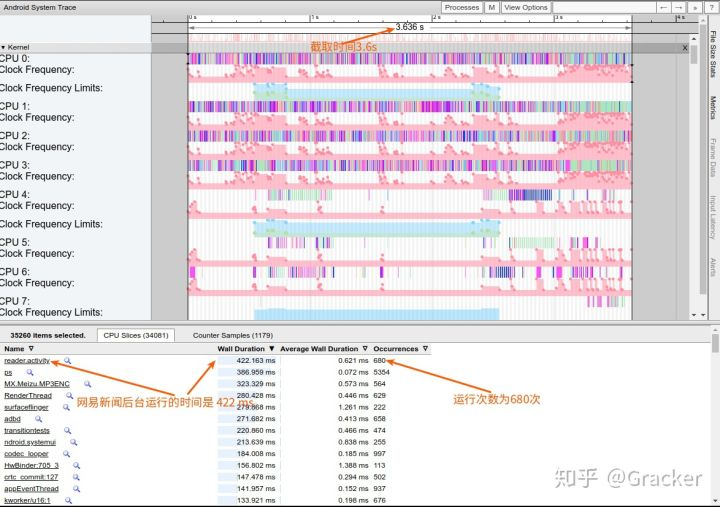Click magnifier icon next to HwBinder:705_3
Image resolution: width=720 pixels, height=507 pixels.
[76, 466]
